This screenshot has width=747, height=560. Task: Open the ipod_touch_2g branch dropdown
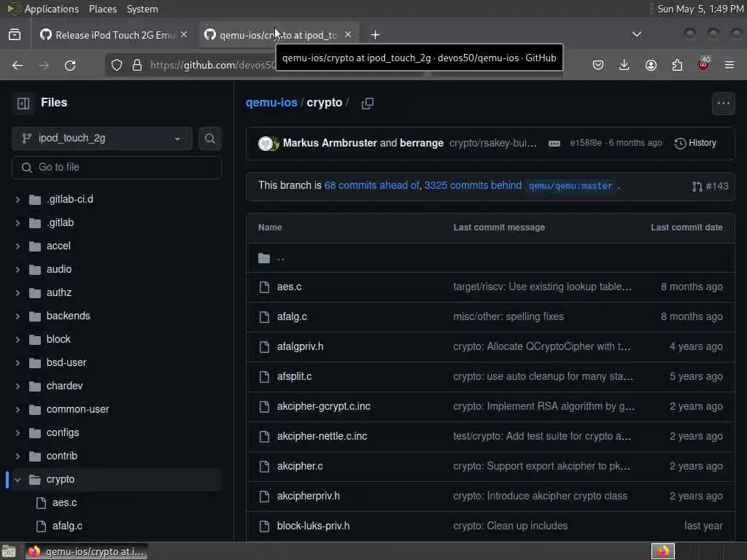[x=102, y=139]
